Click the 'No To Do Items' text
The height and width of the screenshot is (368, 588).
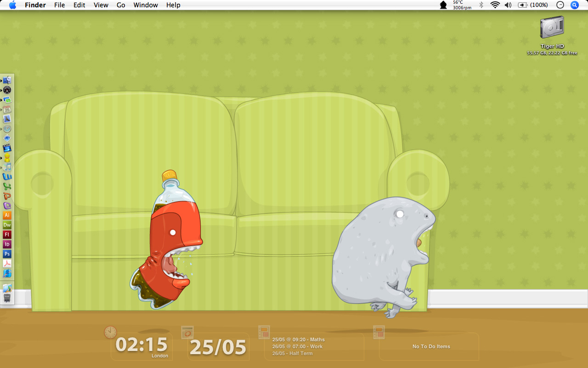coord(431,346)
